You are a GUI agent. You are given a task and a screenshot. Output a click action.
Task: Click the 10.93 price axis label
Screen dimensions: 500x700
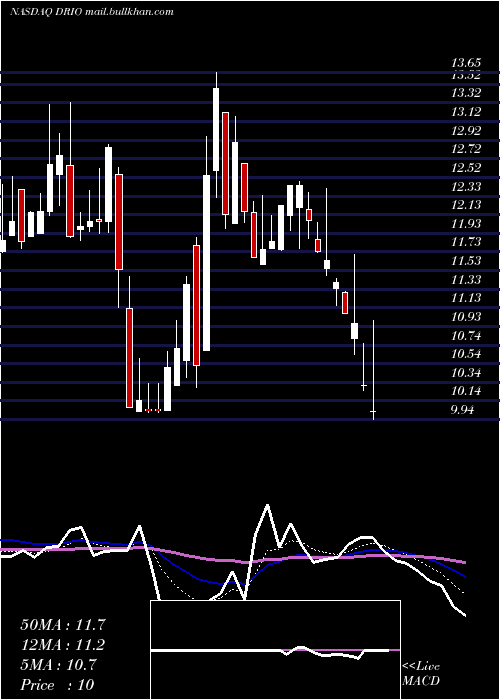[466, 317]
